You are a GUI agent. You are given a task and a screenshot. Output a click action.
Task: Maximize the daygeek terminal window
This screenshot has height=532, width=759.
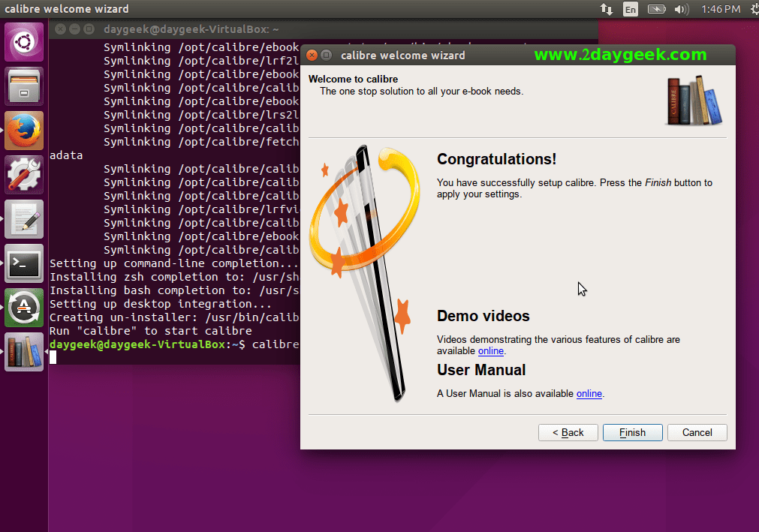click(x=89, y=29)
